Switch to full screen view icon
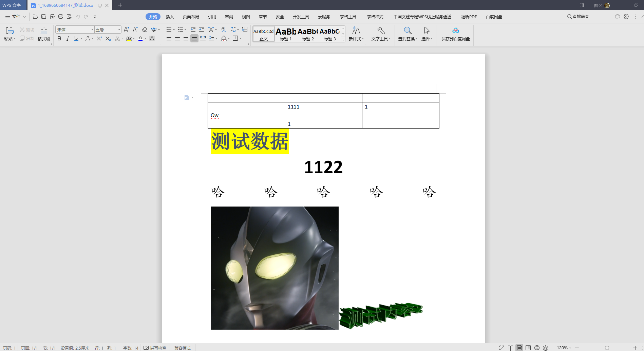 502,348
